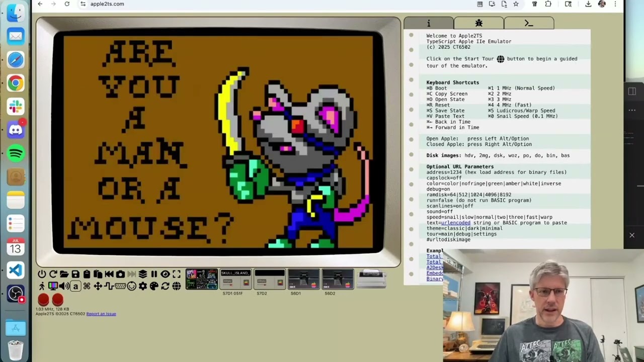Viewport: 644px width, 362px height.
Task: Pause the emulator
Action: (154, 274)
